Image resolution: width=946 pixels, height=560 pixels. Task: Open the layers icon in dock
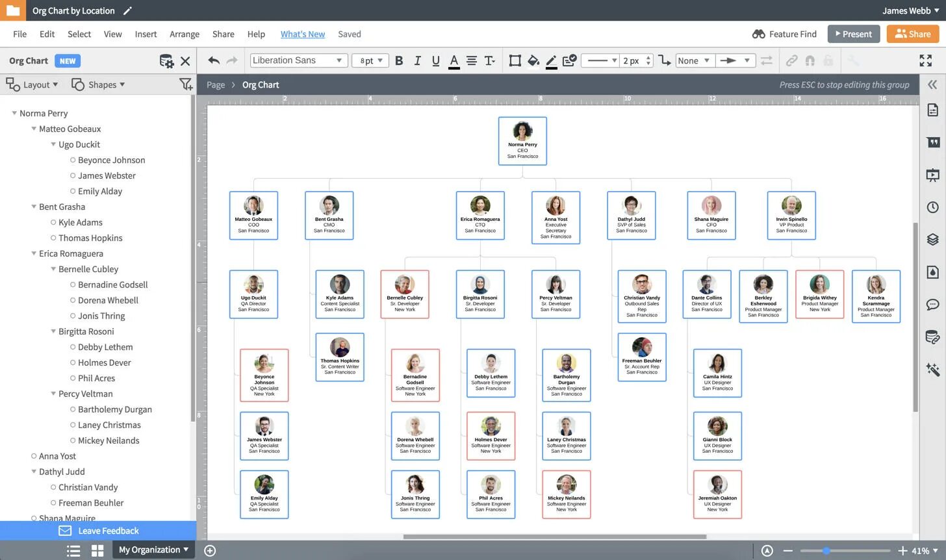click(x=932, y=239)
